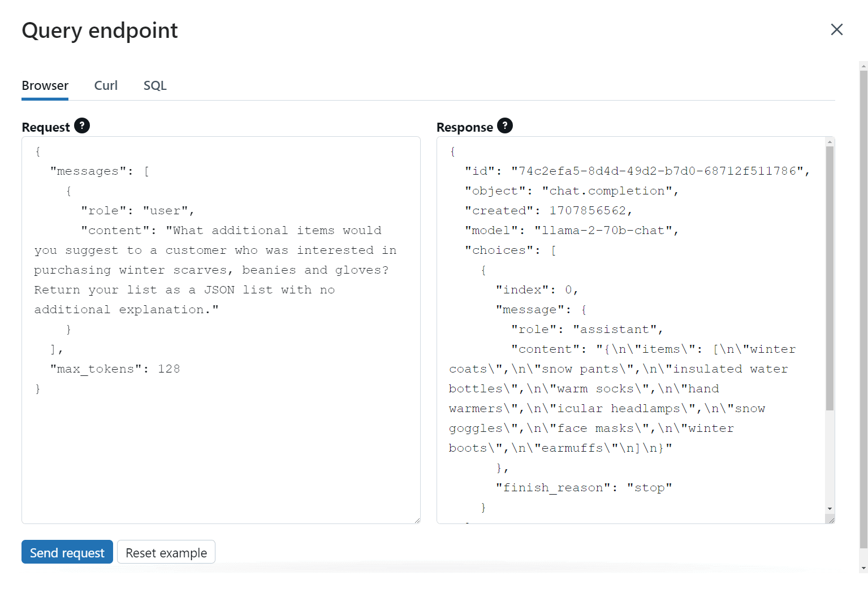The height and width of the screenshot is (593, 868).
Task: Click the Request help question-mark icon
Action: pos(82,125)
